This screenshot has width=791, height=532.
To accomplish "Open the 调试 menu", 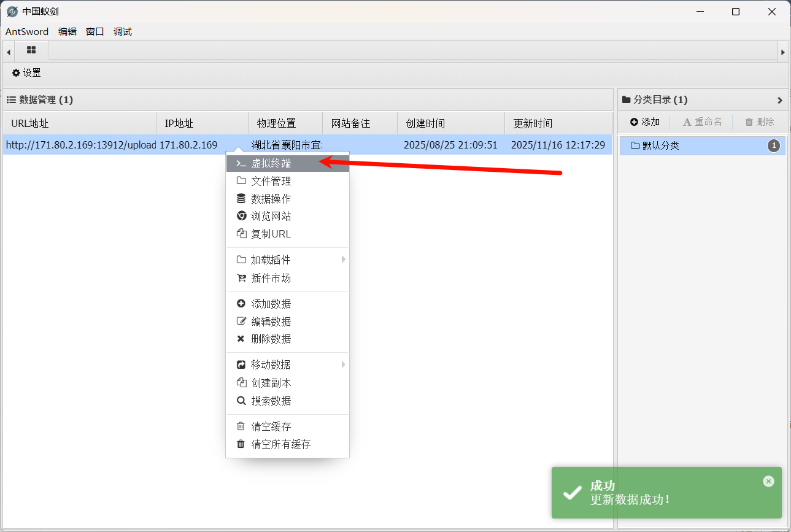I will pos(122,31).
